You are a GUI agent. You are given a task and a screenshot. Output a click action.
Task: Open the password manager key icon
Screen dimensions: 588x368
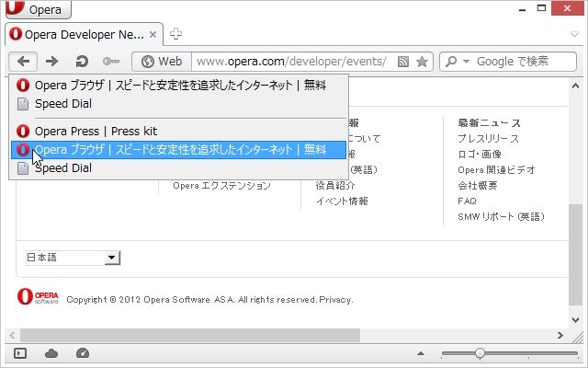[111, 62]
